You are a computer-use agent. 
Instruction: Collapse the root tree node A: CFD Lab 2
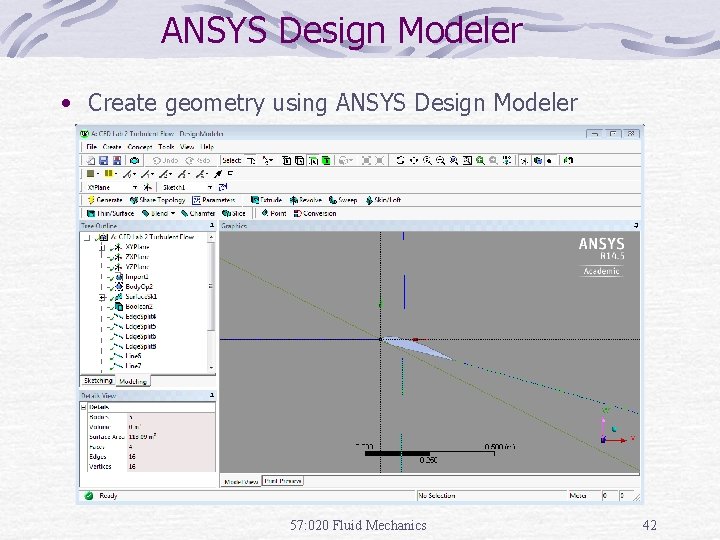87,237
